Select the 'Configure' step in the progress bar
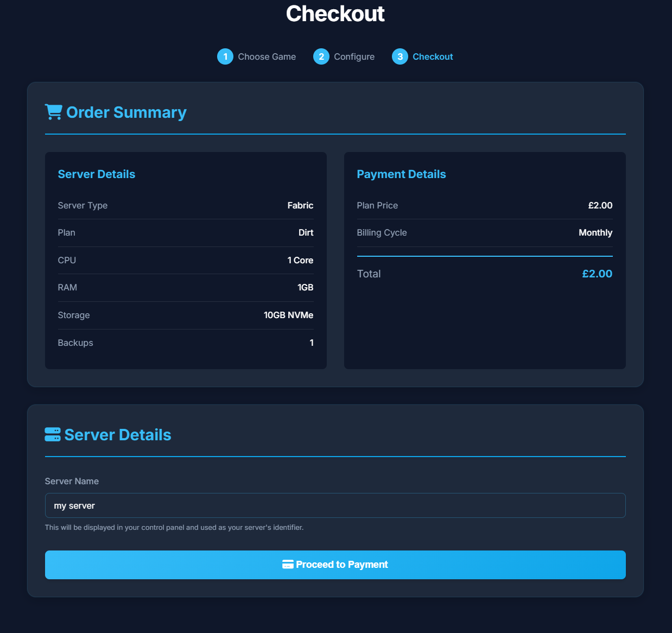The height and width of the screenshot is (633, 672). [x=354, y=56]
